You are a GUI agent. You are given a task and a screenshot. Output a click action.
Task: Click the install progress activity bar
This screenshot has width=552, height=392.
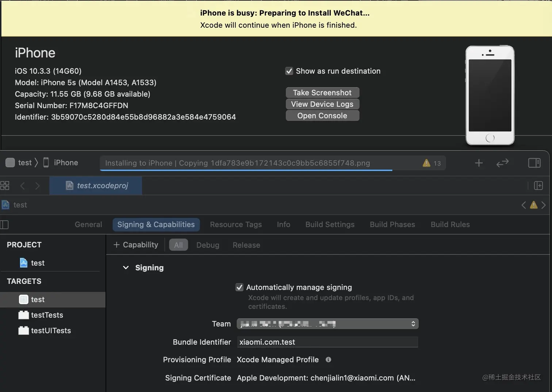(272, 163)
